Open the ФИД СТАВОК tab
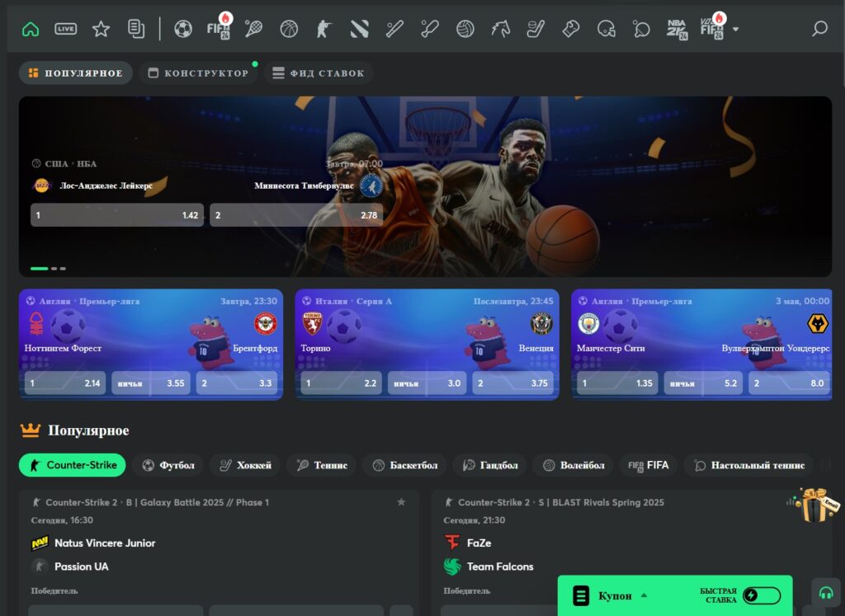The width and height of the screenshot is (845, 616). point(319,73)
